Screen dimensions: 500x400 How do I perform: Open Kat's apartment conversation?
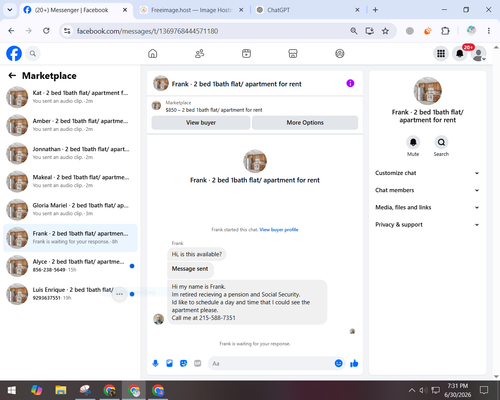pyautogui.click(x=70, y=97)
